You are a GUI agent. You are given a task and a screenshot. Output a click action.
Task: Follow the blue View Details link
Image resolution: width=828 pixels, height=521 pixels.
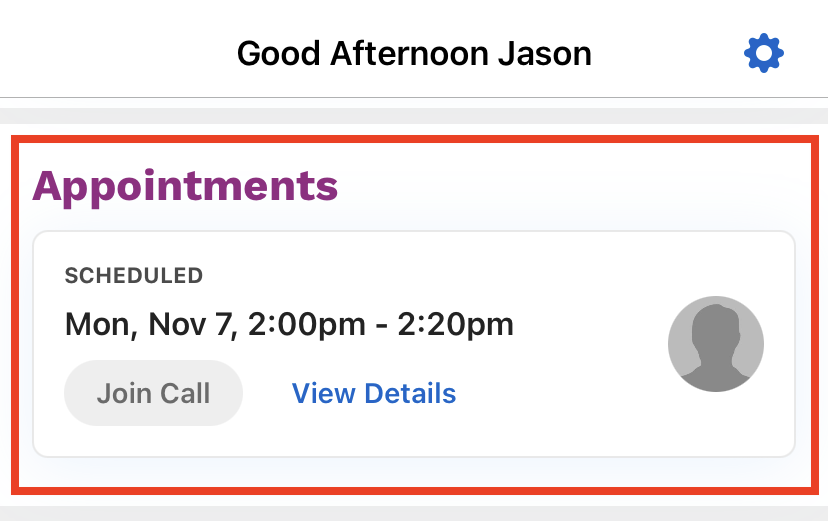374,393
